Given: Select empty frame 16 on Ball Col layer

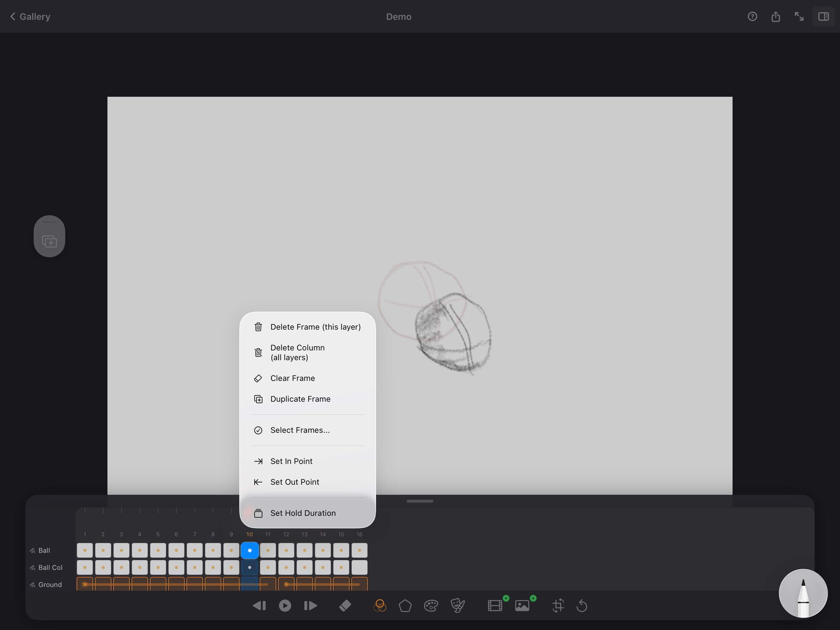Looking at the screenshot, I should point(359,568).
